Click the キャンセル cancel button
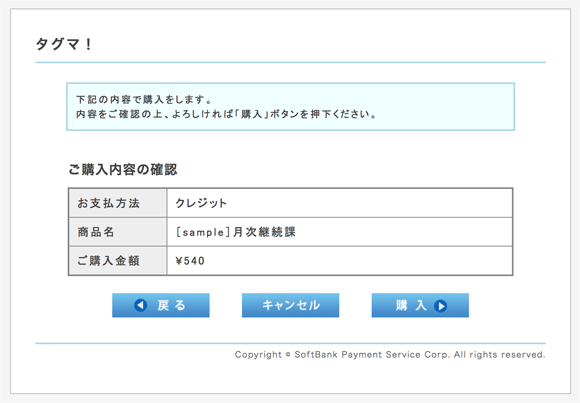The width and height of the screenshot is (580, 403). (x=290, y=305)
